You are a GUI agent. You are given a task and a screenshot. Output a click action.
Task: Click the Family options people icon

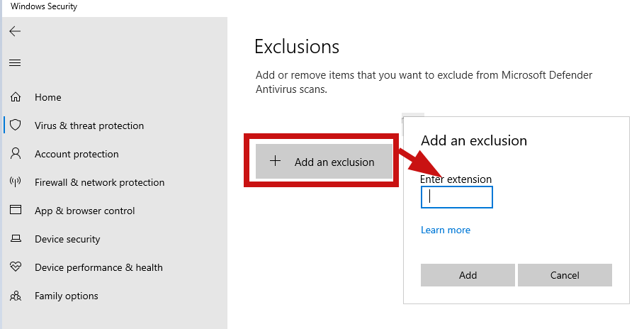click(15, 296)
